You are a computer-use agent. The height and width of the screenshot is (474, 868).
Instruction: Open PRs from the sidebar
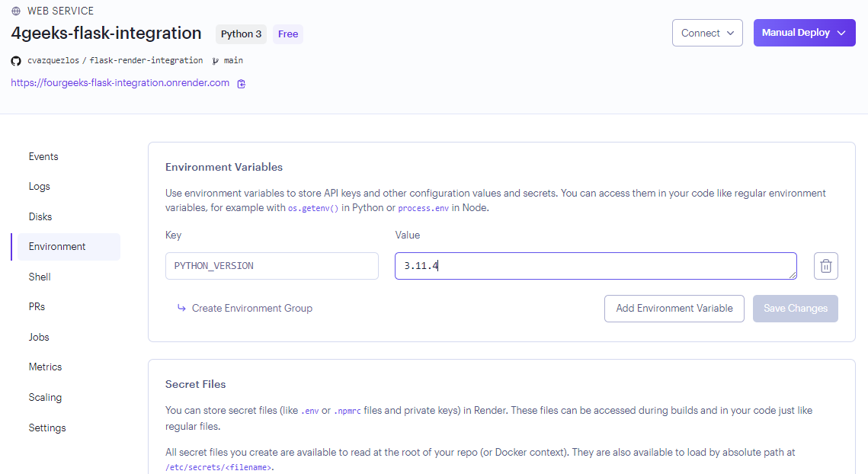37,307
